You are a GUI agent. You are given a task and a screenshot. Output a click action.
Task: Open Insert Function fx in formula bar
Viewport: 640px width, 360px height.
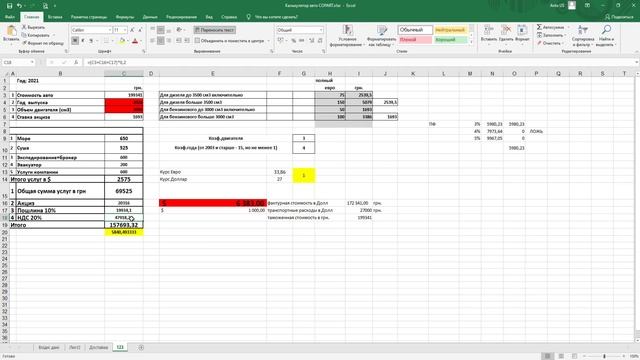[x=76, y=62]
